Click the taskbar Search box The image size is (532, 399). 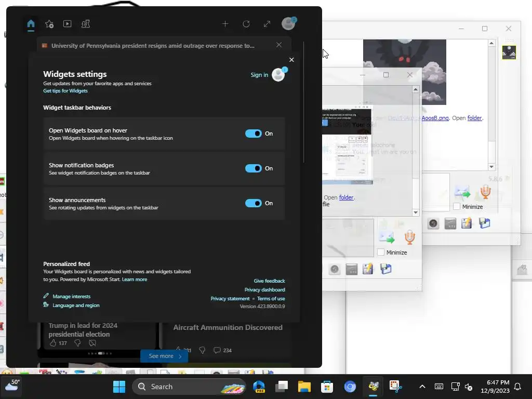click(189, 387)
